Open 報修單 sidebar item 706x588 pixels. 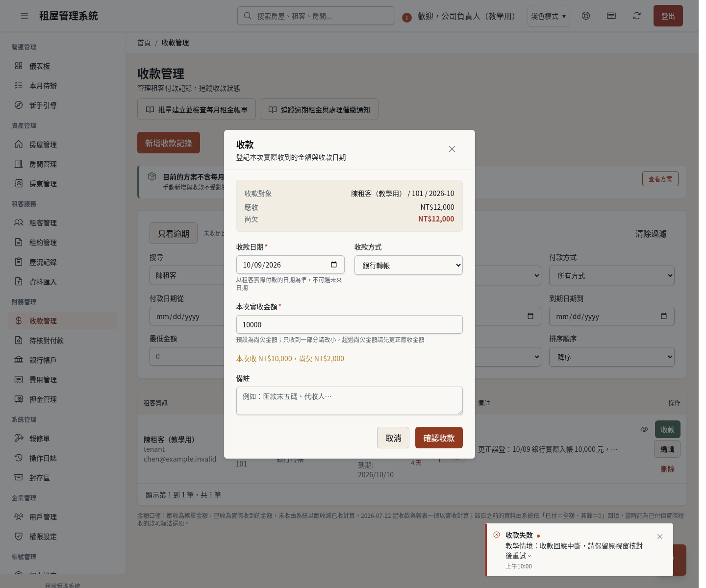tap(63, 439)
